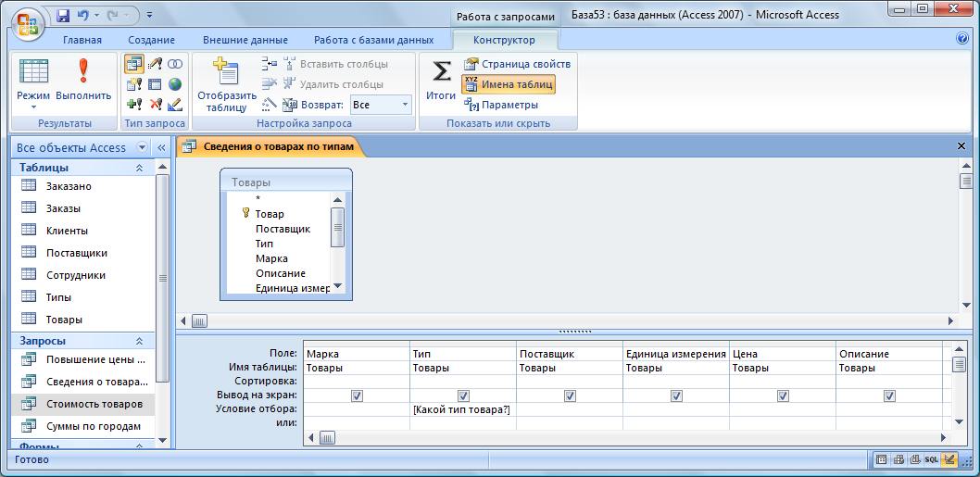Switch to SQL view in status bar
This screenshot has height=477, width=980.
coord(932,459)
